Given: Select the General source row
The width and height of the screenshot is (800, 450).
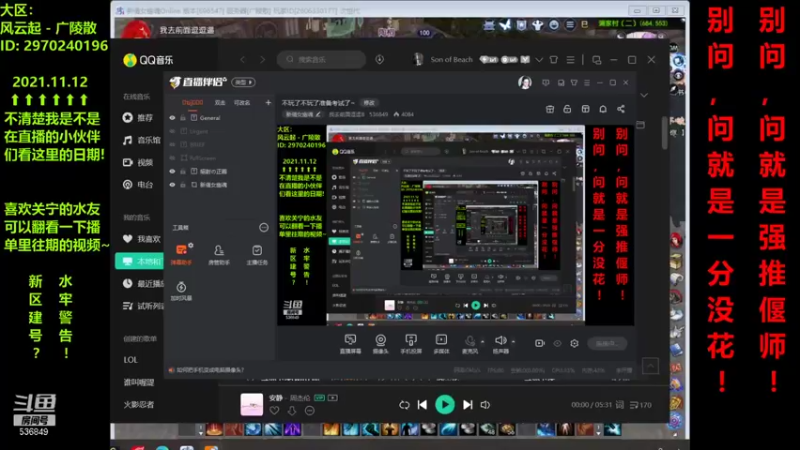Looking at the screenshot, I should coord(220,118).
